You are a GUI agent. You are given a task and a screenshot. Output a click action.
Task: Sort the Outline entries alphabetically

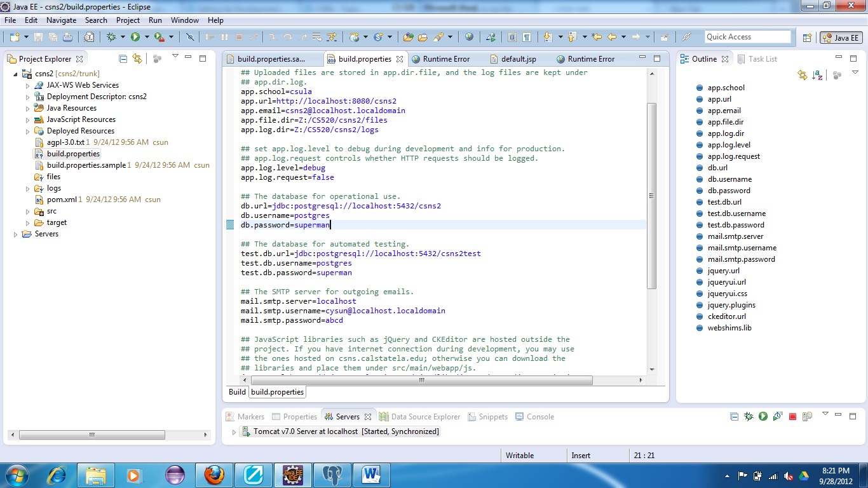coord(818,76)
